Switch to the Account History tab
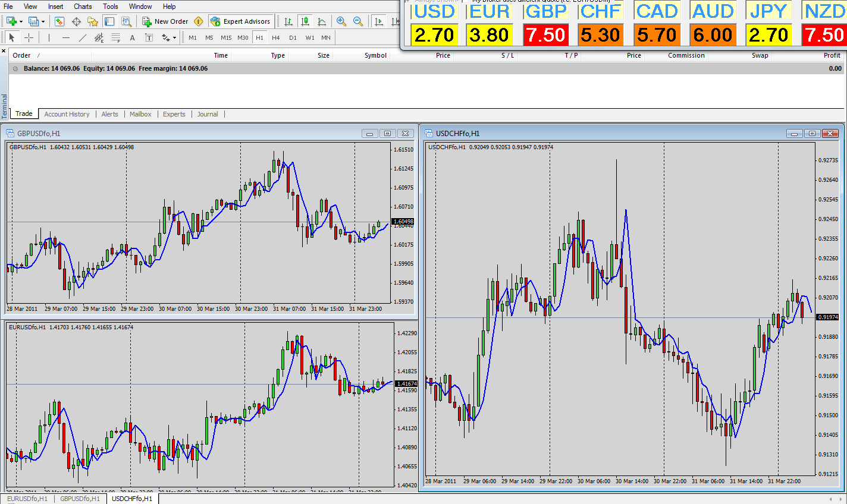 tap(67, 114)
